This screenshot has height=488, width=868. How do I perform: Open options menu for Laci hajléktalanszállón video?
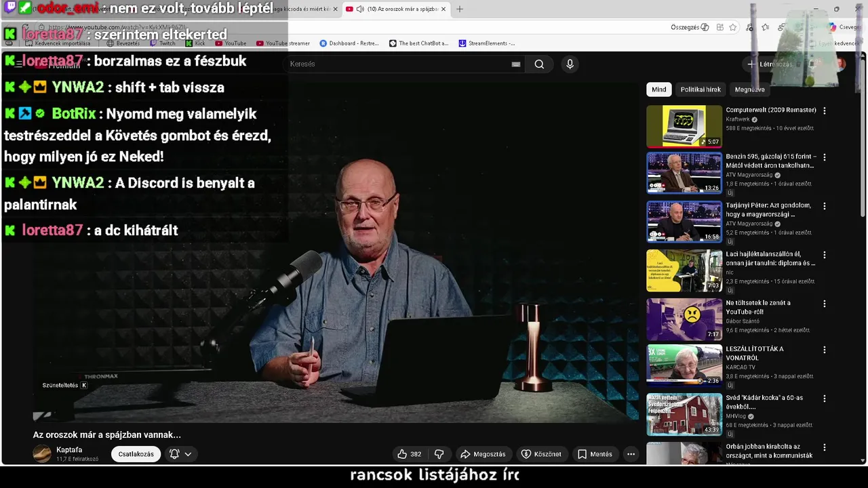tap(825, 255)
